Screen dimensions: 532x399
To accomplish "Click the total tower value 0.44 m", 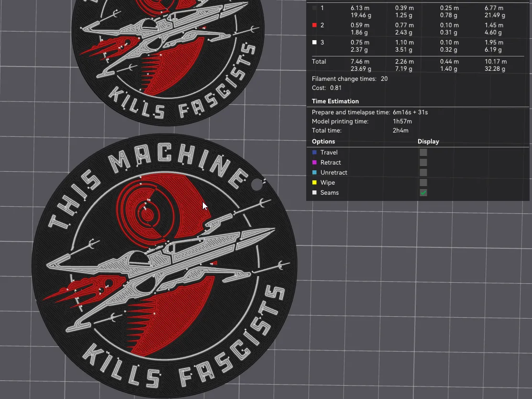I will (x=450, y=61).
